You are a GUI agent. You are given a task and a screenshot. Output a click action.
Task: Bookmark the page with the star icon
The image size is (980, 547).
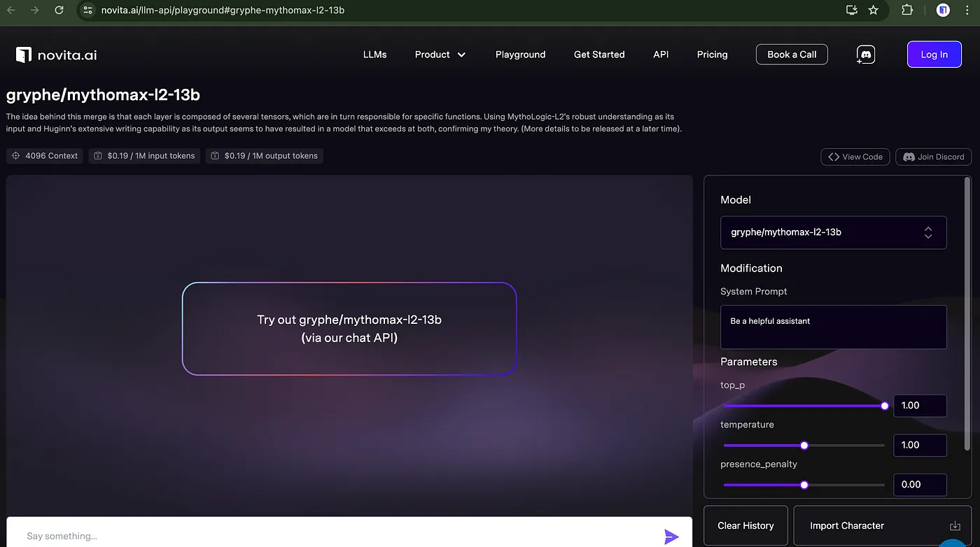pos(873,10)
